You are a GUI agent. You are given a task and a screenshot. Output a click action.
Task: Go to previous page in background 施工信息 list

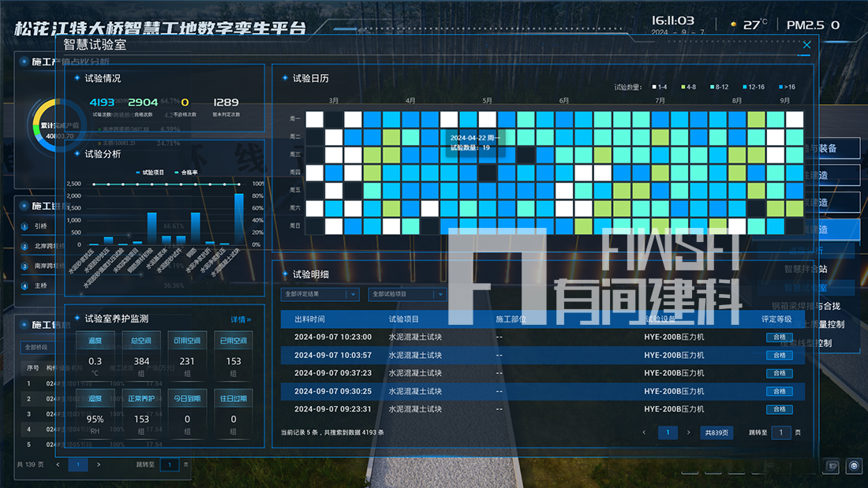pyautogui.click(x=58, y=465)
